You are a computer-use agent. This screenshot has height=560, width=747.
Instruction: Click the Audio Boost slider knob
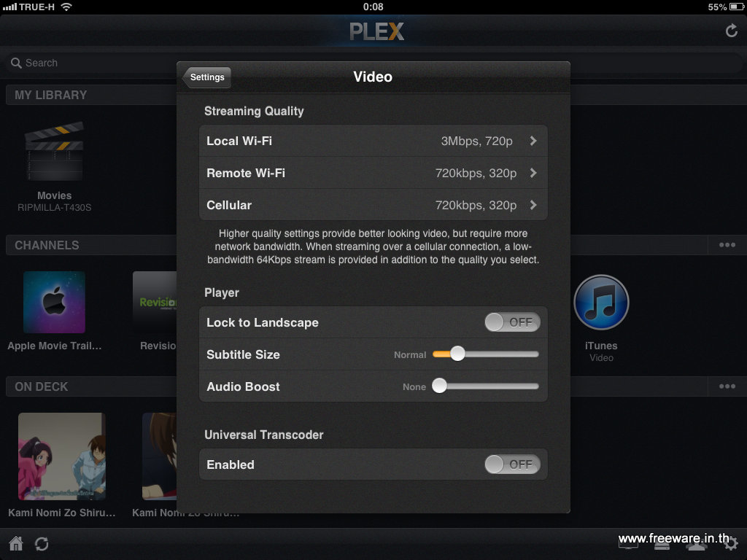click(x=439, y=386)
